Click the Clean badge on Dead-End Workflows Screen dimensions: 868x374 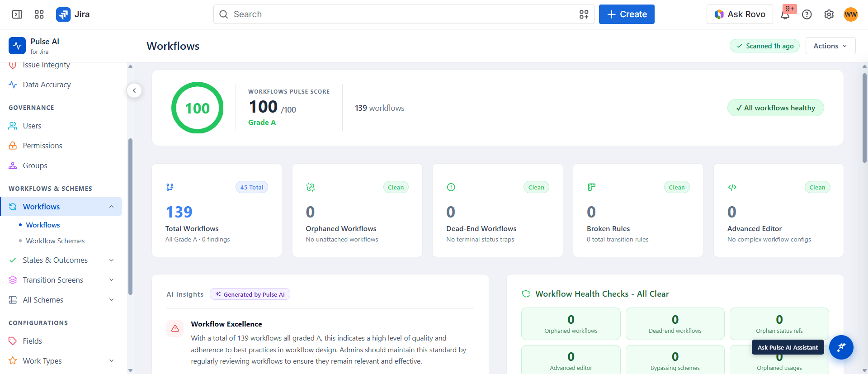[536, 187]
